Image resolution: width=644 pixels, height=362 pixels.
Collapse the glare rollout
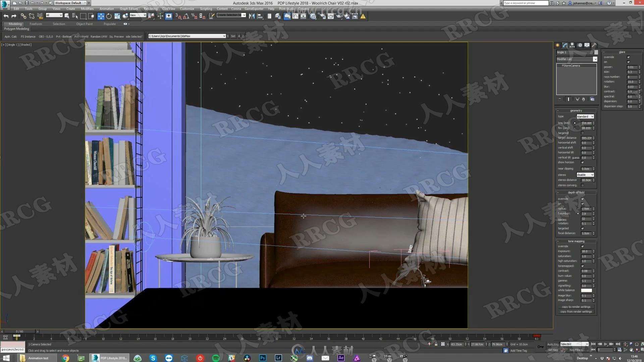point(622,52)
